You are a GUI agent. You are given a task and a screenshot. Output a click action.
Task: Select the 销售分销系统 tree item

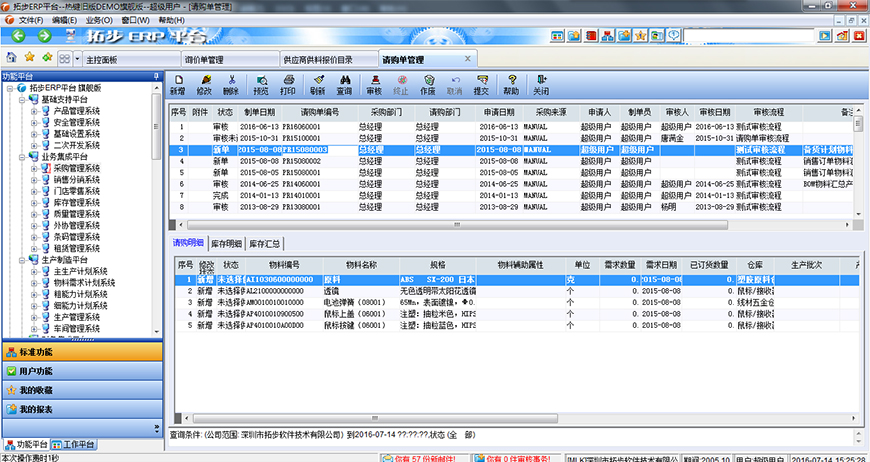tap(76, 179)
